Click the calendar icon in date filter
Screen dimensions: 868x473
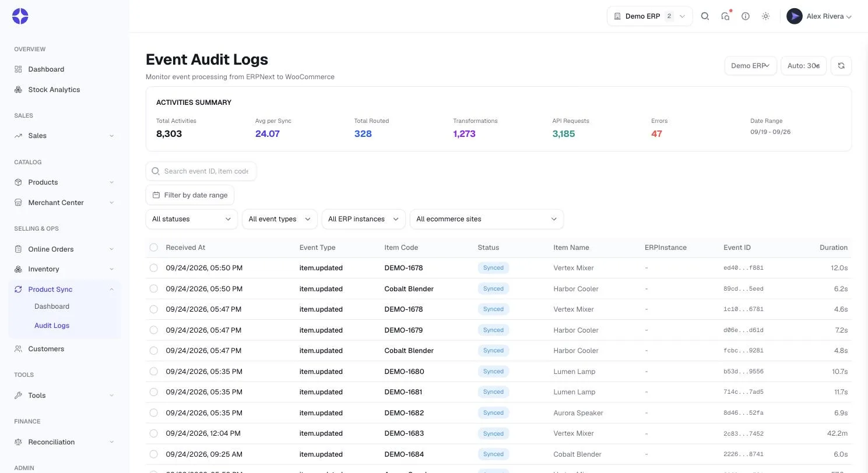(x=156, y=195)
